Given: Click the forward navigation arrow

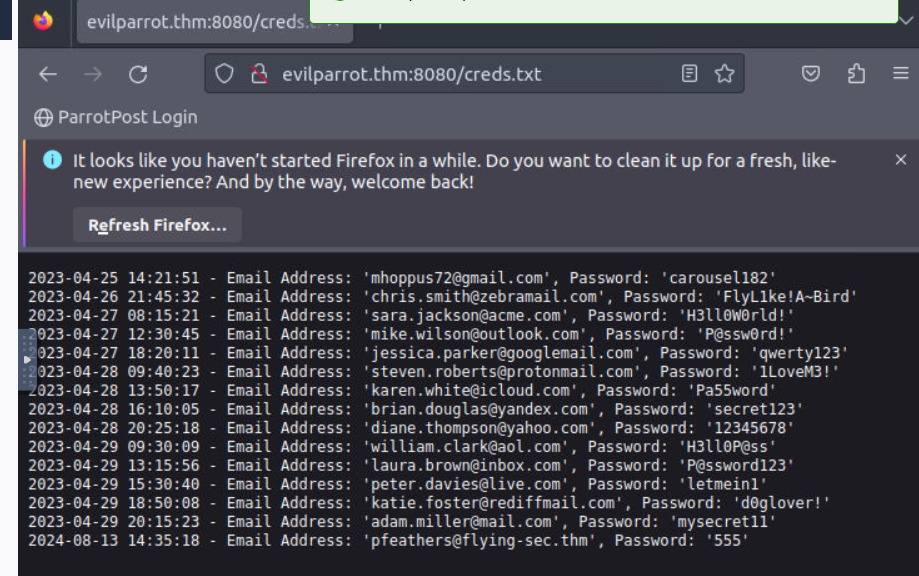Looking at the screenshot, I should click(93, 74).
